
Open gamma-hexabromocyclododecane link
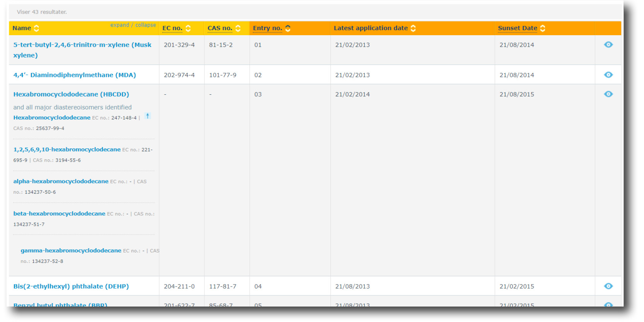(71, 250)
